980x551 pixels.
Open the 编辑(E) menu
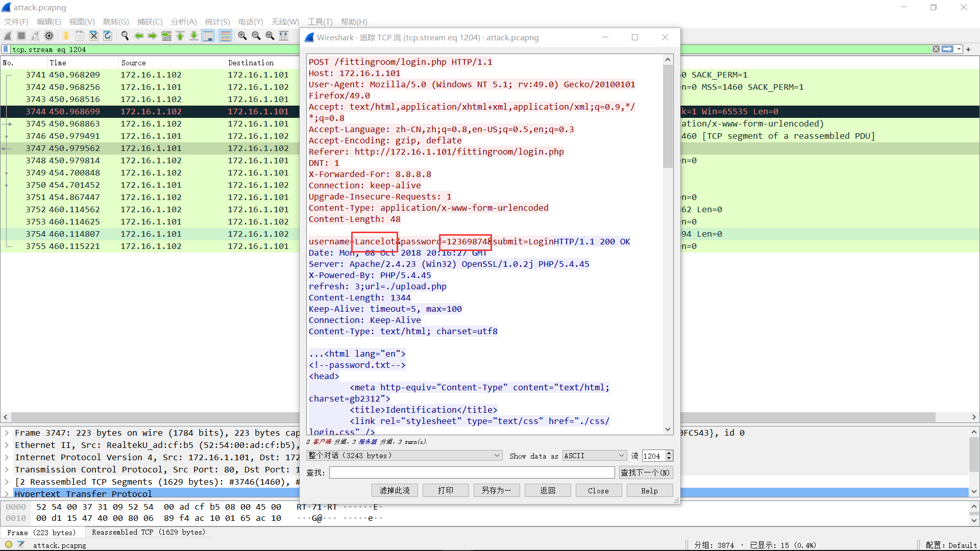[49, 21]
